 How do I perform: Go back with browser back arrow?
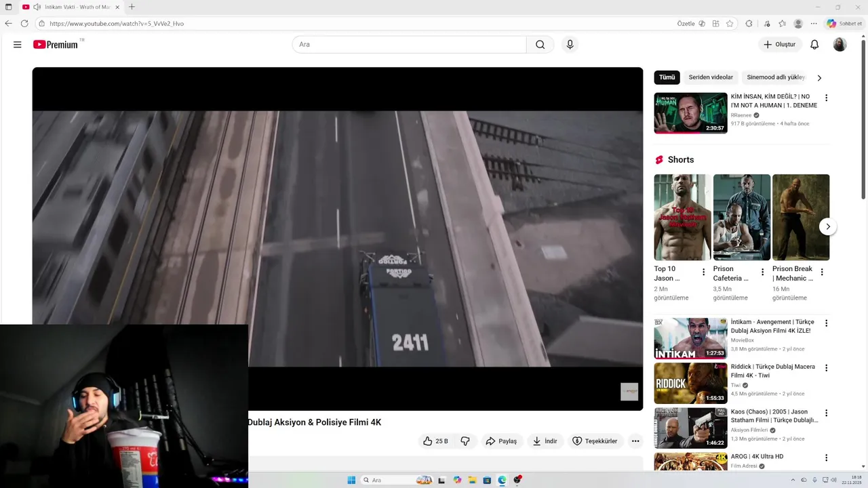click(x=8, y=24)
